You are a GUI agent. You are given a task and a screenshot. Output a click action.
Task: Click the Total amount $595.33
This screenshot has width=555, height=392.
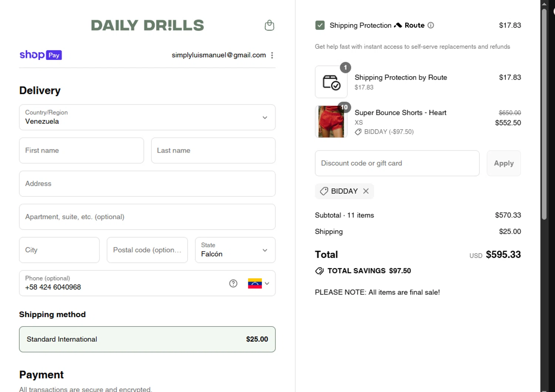tap(503, 255)
